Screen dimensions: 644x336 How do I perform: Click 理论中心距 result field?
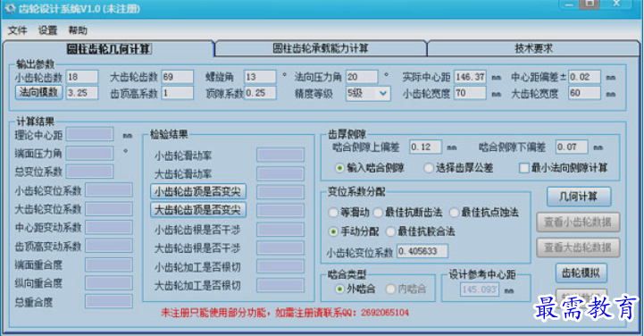89,134
